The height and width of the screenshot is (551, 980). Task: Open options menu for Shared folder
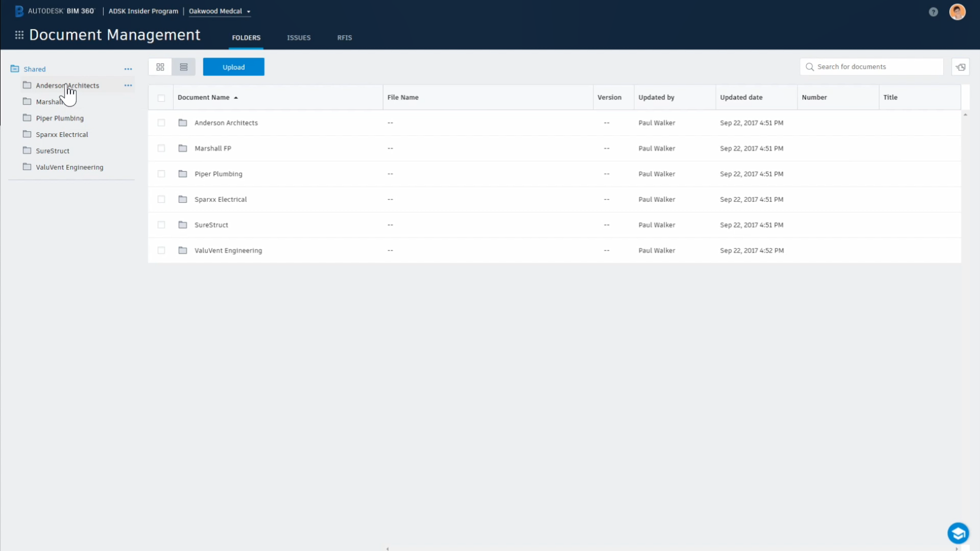[128, 69]
